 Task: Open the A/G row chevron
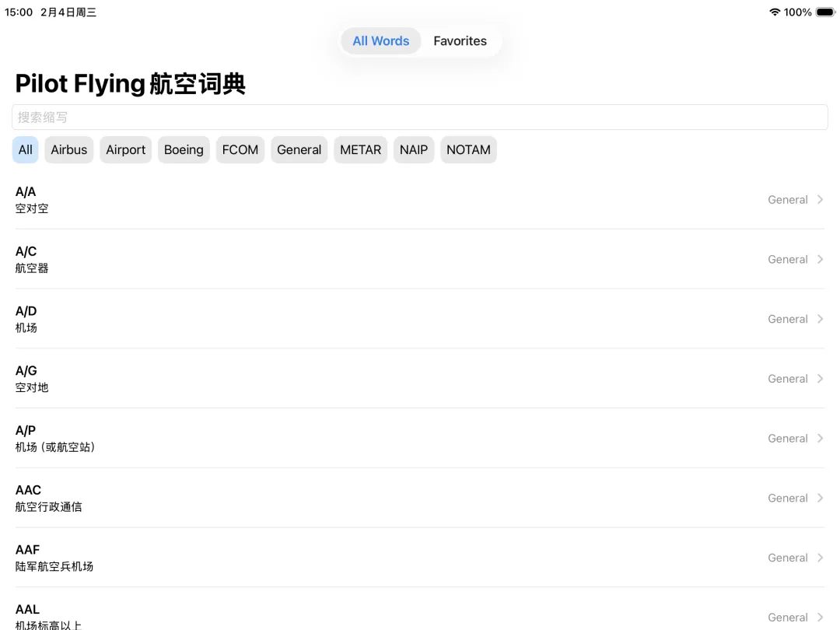pos(821,379)
